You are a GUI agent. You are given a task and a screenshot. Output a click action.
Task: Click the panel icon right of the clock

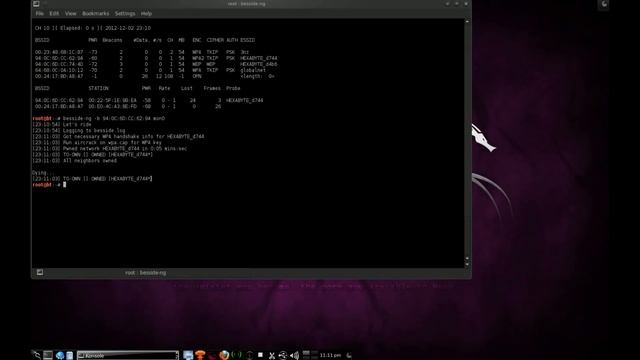[x=349, y=355]
